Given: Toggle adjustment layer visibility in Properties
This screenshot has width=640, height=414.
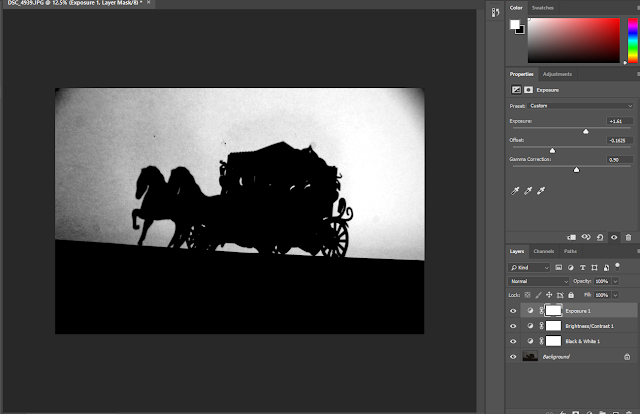Looking at the screenshot, I should tap(614, 237).
